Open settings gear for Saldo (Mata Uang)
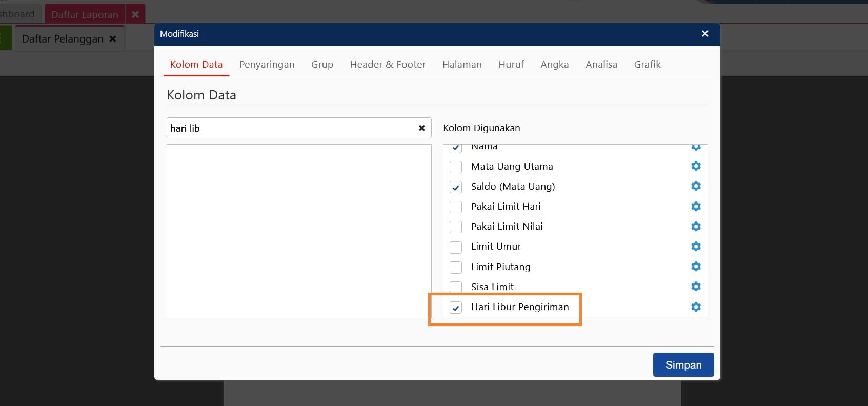 point(696,186)
